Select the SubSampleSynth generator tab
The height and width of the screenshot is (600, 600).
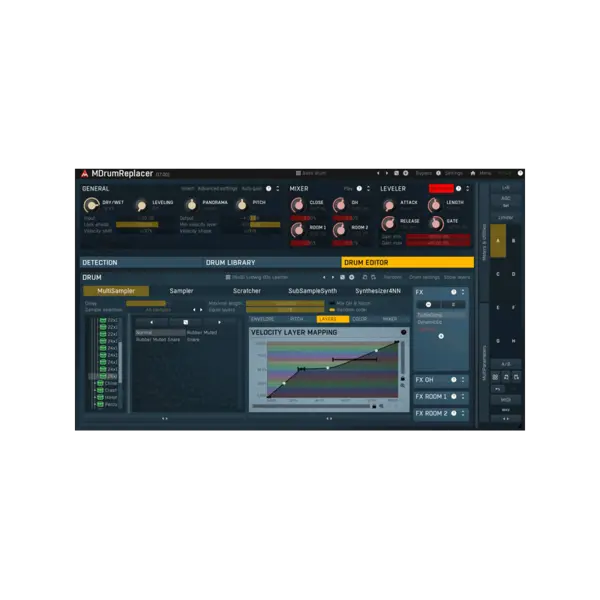[313, 291]
